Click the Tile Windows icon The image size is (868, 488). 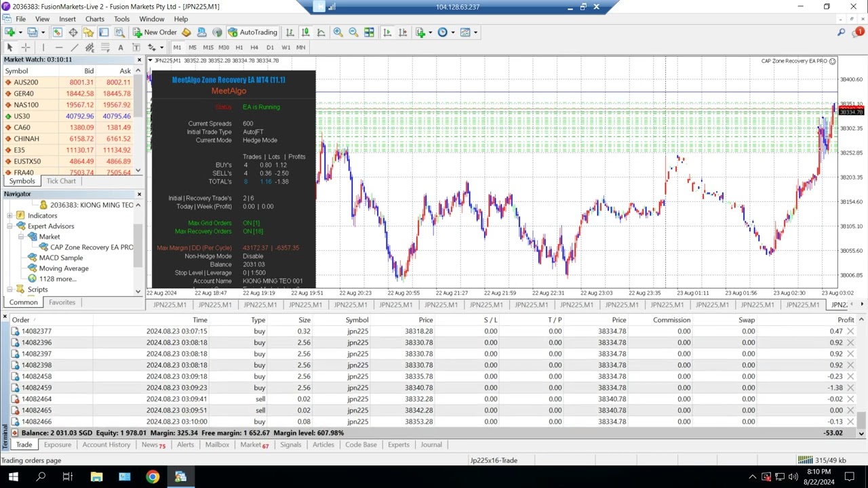click(369, 32)
